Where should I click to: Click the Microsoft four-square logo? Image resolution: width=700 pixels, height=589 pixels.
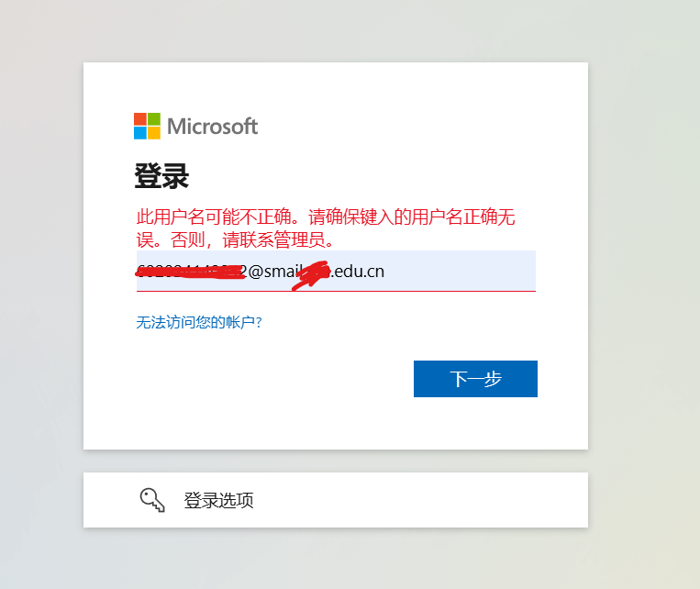point(147,126)
